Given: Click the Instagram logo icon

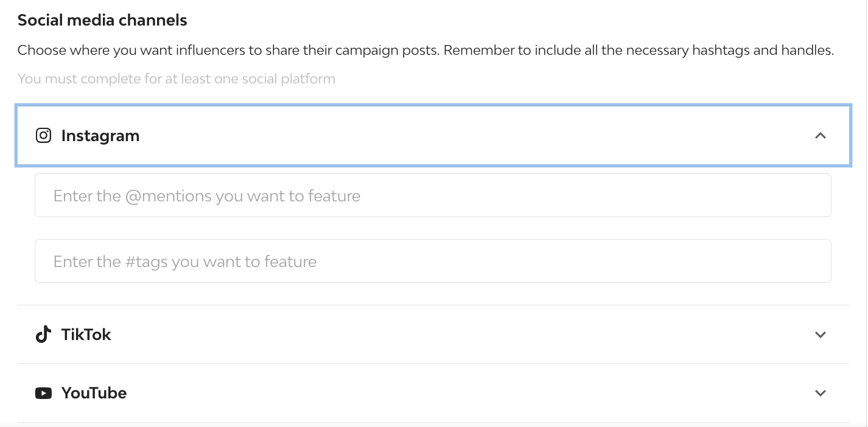Looking at the screenshot, I should pyautogui.click(x=43, y=136).
